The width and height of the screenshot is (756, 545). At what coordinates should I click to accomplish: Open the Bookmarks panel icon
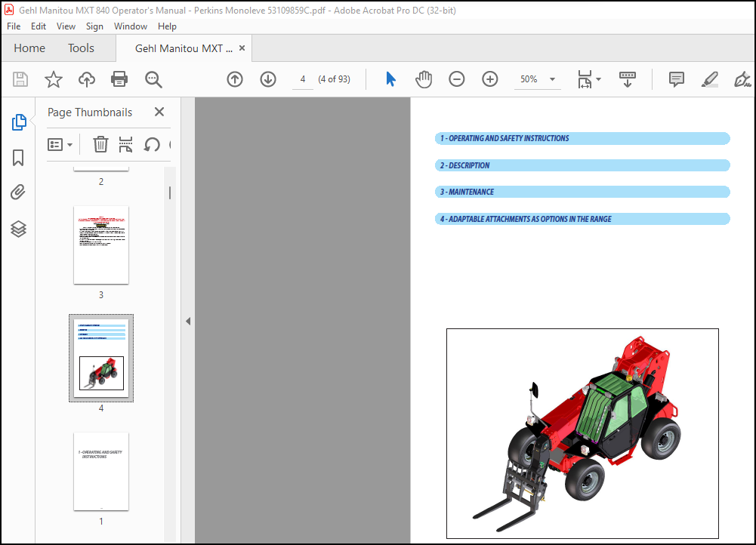[18, 158]
